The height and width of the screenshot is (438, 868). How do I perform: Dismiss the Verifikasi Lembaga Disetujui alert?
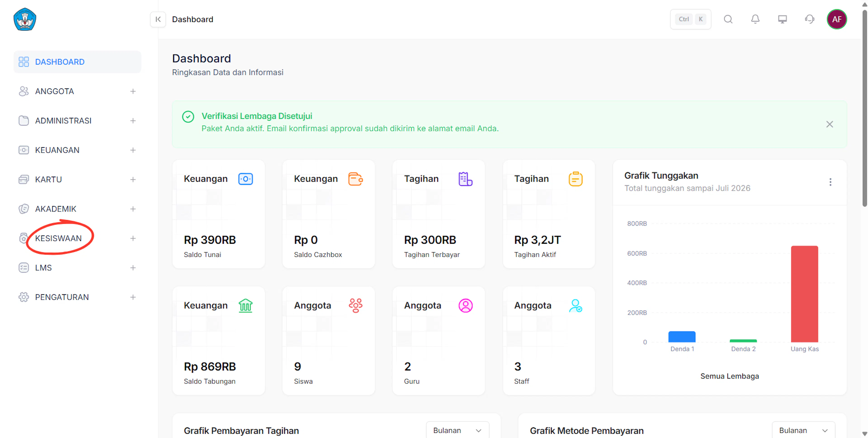(x=830, y=124)
